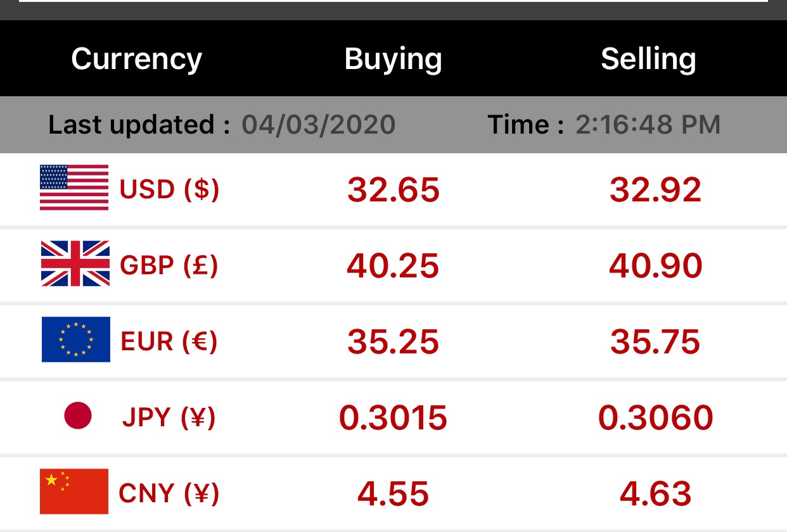Open the CNY (¥) currency label
Viewport: 787px width, 532px height.
tap(169, 493)
